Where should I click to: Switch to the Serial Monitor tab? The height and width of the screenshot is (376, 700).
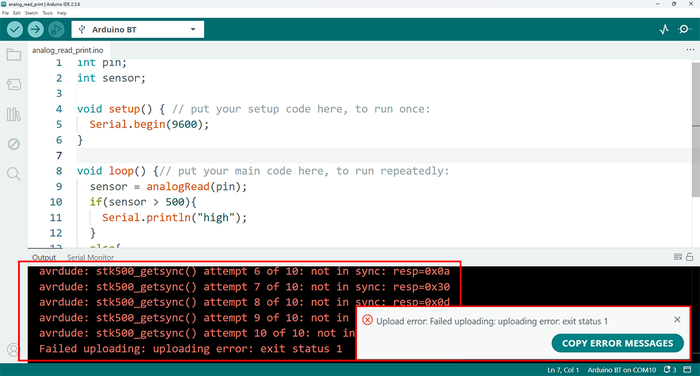coord(91,258)
